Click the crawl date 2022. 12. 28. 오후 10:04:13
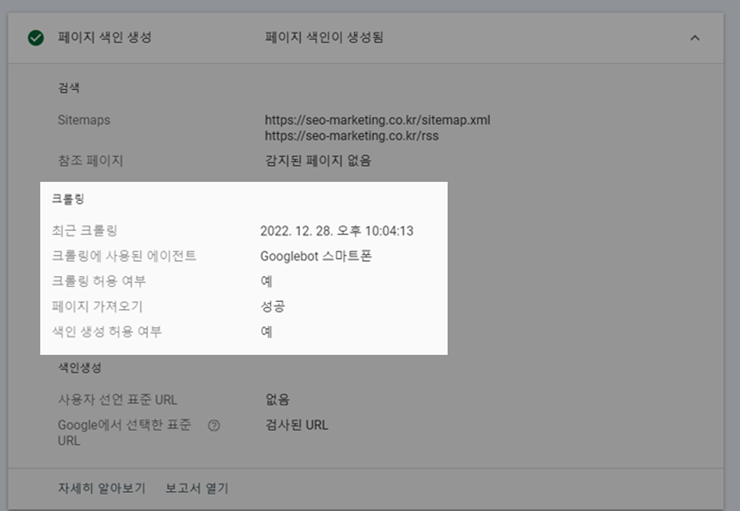 point(336,231)
